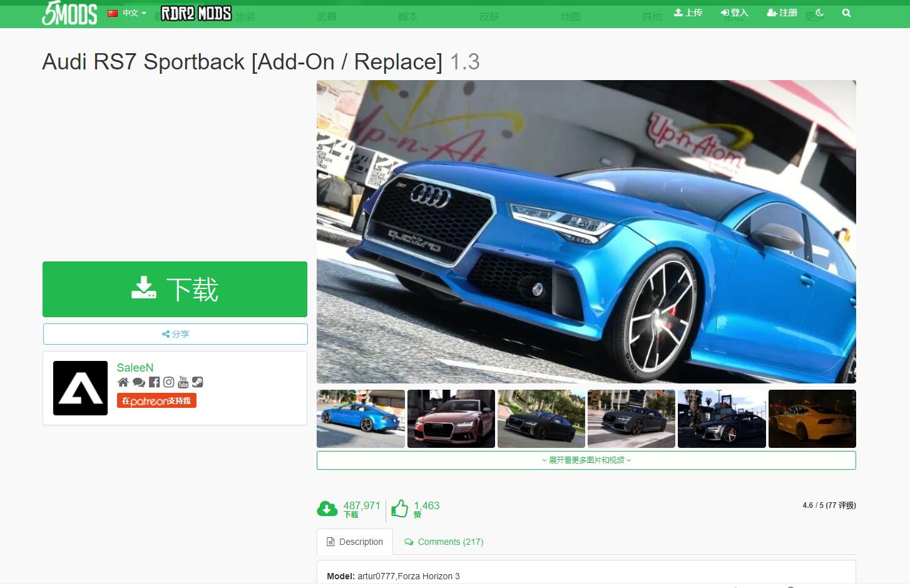Select the dark grey Audi plaza thumbnail
The image size is (910, 588).
(x=631, y=418)
